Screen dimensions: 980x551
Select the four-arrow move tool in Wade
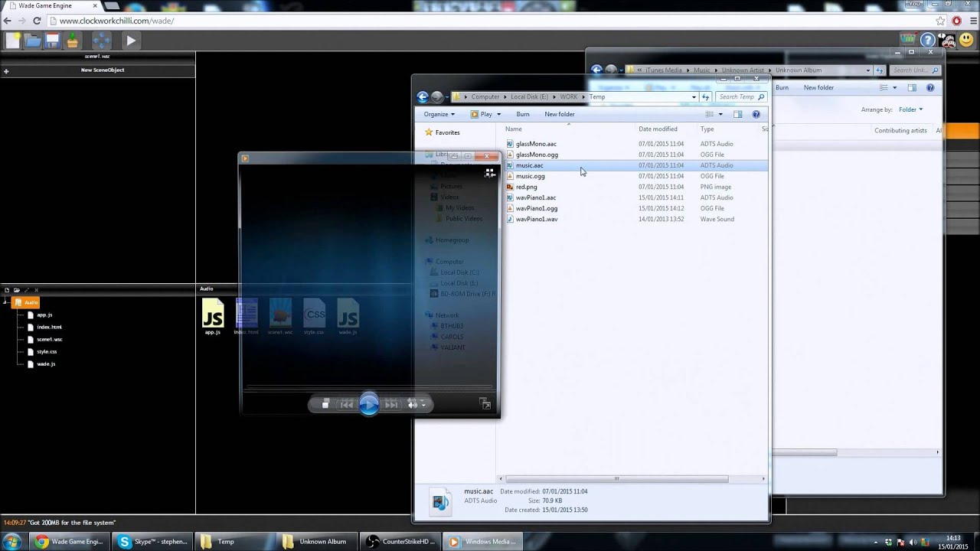[101, 41]
